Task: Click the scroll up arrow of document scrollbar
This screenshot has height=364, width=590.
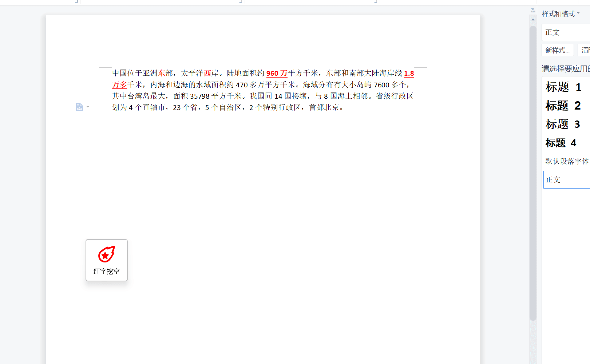Action: click(x=533, y=20)
